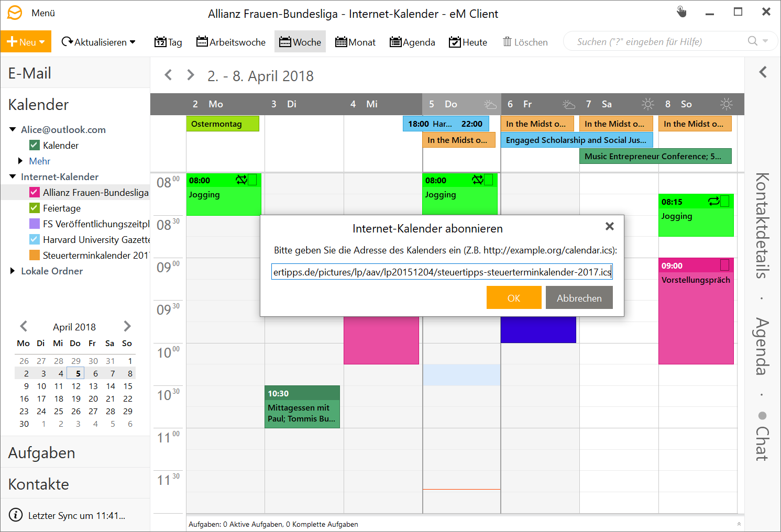Jump to Heute today
Viewport: 781px width, 532px height.
coord(468,42)
